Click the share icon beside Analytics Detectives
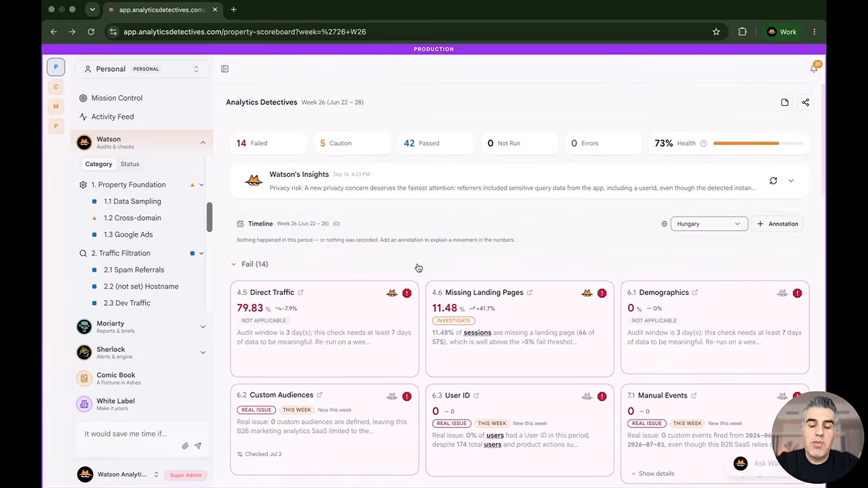 (806, 102)
